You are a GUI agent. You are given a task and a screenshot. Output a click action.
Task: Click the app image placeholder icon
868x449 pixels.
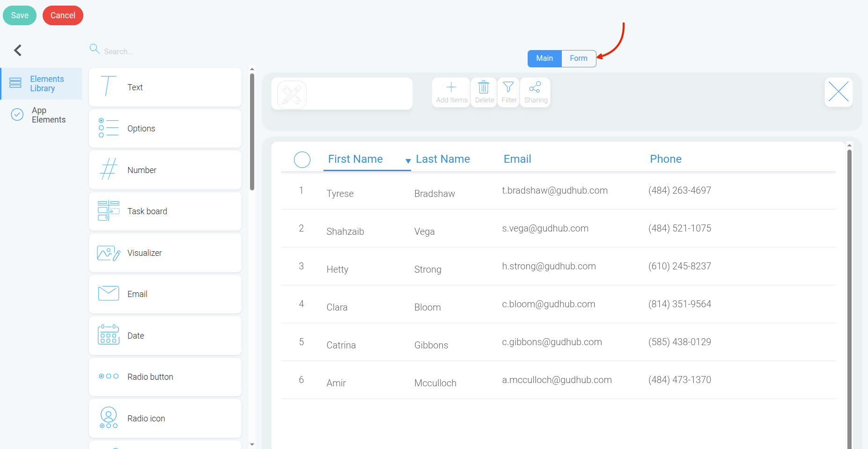(292, 95)
